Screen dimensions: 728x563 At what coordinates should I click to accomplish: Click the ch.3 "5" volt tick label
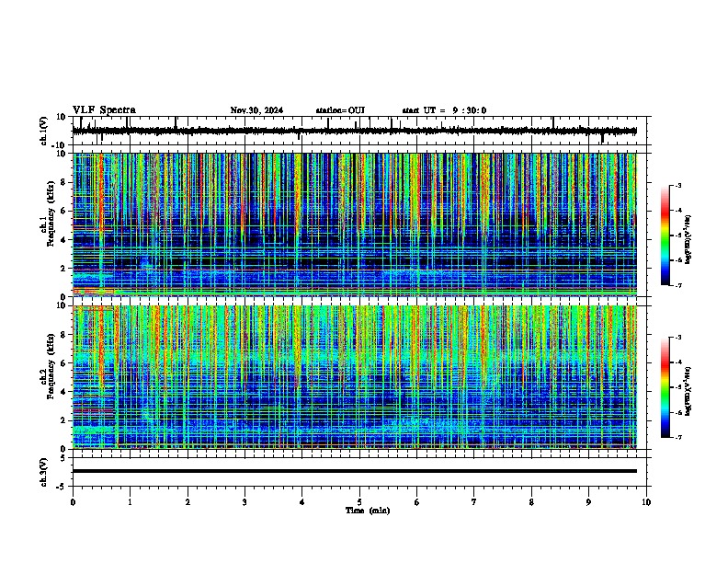coord(64,457)
